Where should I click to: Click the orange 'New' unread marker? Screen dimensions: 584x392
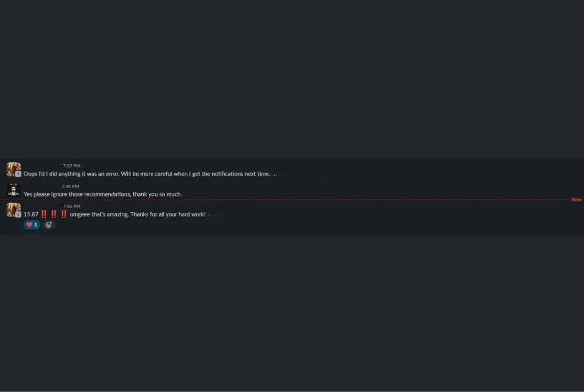pos(576,200)
